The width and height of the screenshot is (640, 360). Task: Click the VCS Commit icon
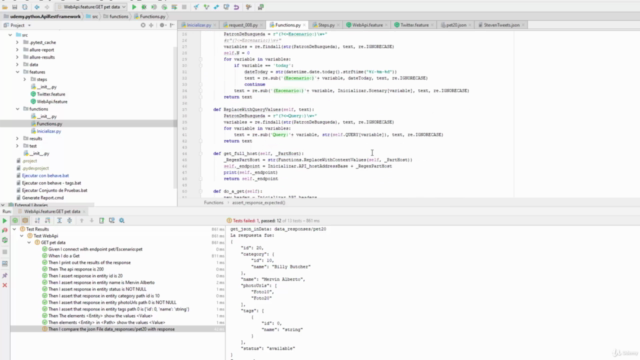(x=206, y=7)
